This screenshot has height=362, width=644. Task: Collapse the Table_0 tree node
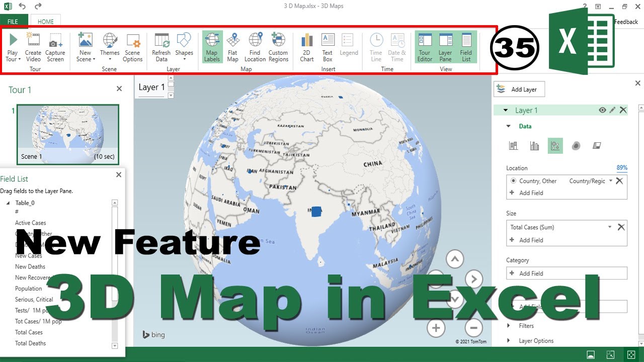click(x=8, y=203)
